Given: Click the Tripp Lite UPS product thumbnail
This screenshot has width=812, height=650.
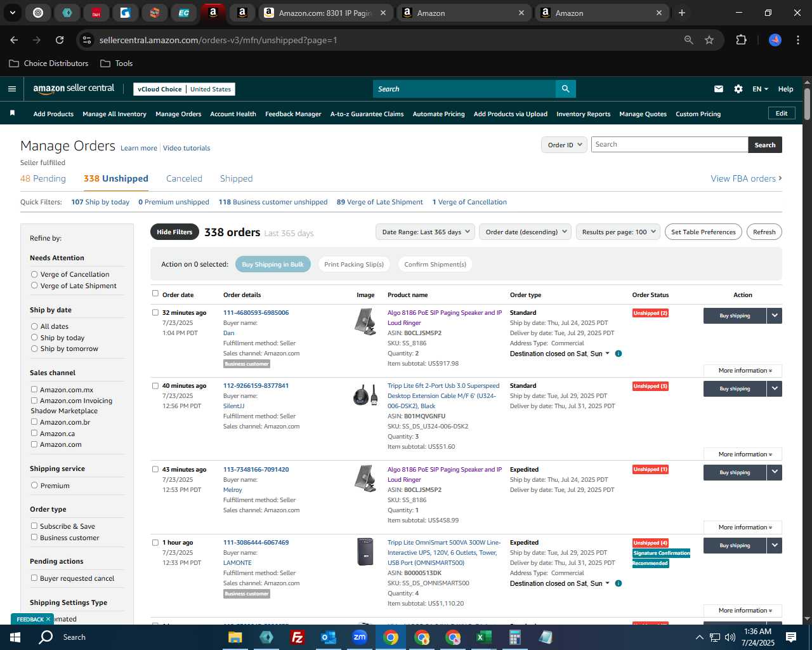Looking at the screenshot, I should point(365,552).
